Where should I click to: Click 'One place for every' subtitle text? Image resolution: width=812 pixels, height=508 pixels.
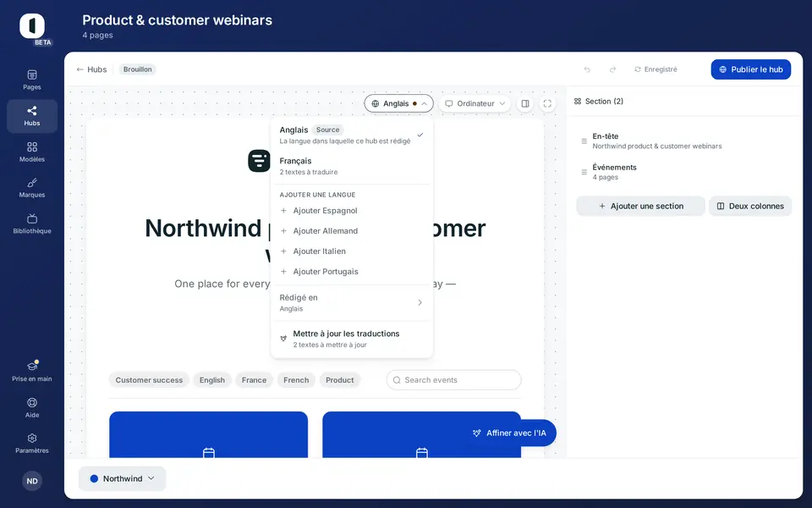(x=222, y=284)
